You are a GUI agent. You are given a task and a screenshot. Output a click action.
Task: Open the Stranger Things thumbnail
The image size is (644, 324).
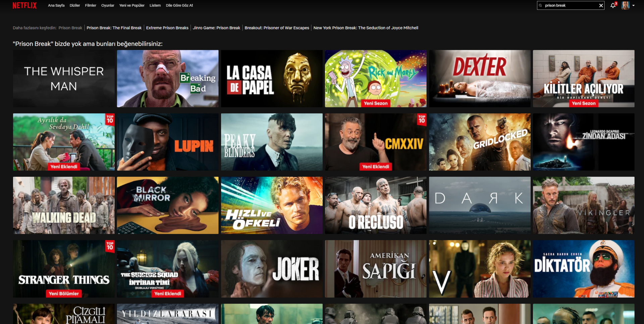point(64,269)
